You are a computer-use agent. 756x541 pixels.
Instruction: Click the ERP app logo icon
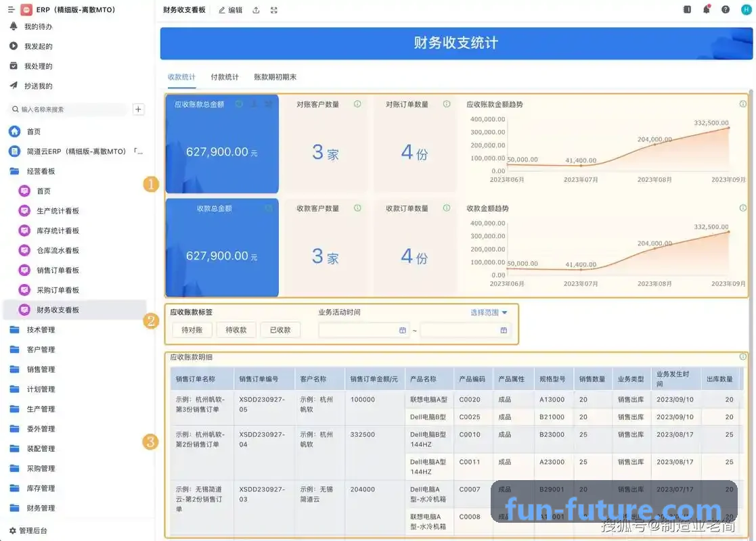pyautogui.click(x=26, y=9)
